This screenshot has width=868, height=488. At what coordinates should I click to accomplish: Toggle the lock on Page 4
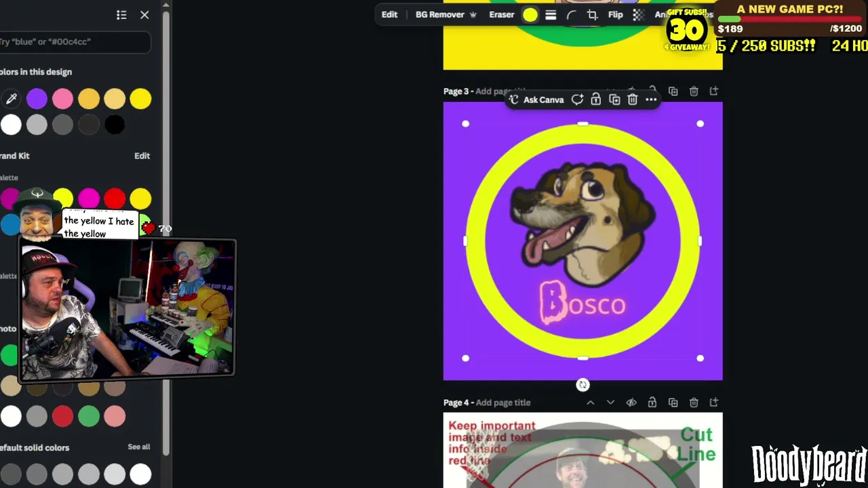(x=652, y=403)
